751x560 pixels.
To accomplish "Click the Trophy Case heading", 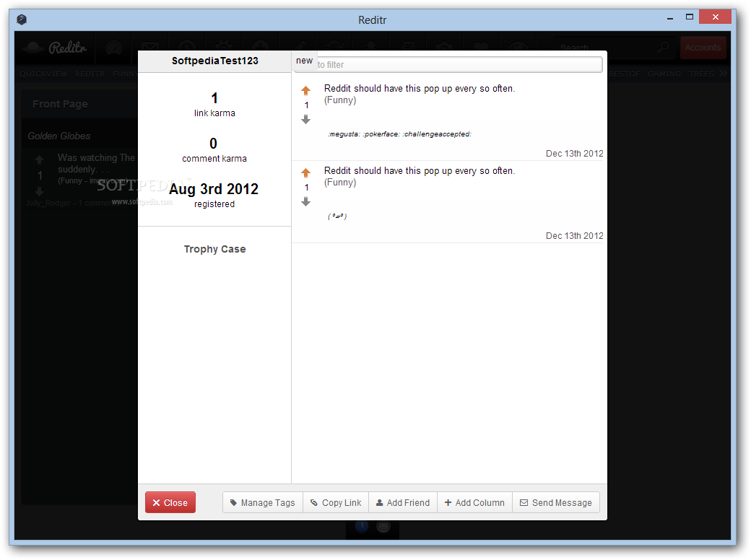I will pos(214,249).
